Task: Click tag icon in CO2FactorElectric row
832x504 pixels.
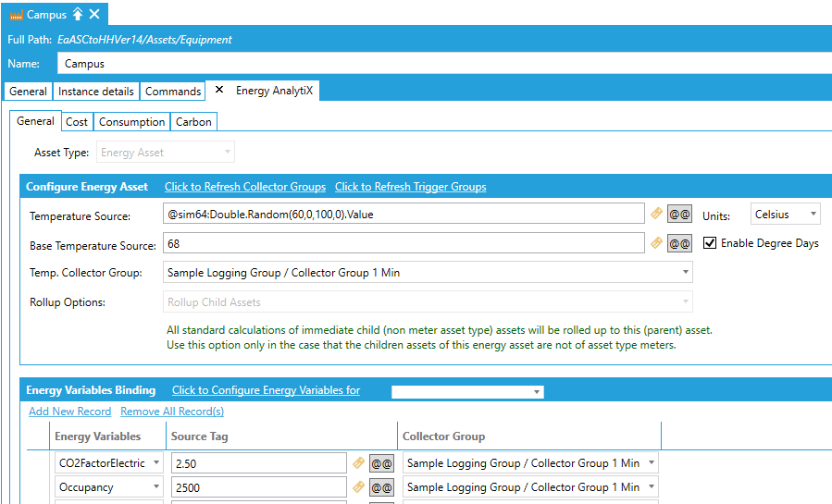Action: point(359,462)
